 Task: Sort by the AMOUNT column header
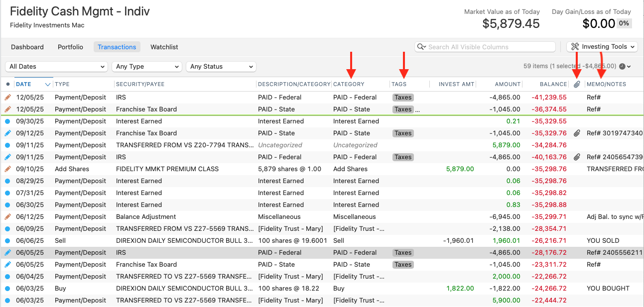click(x=508, y=85)
